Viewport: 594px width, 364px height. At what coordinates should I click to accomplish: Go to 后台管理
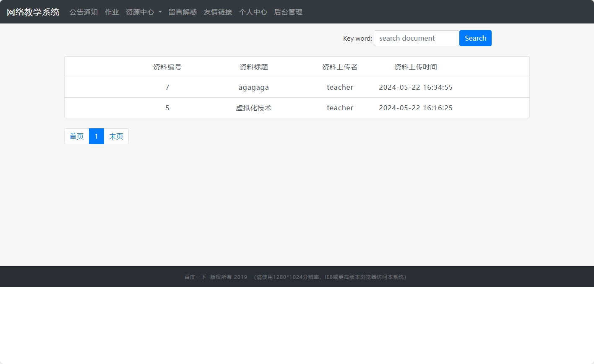(288, 12)
